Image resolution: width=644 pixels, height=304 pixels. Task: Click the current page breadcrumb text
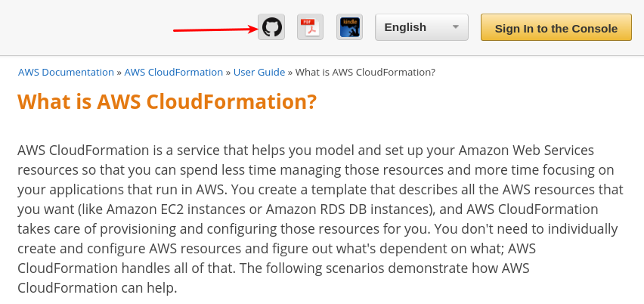click(x=365, y=73)
